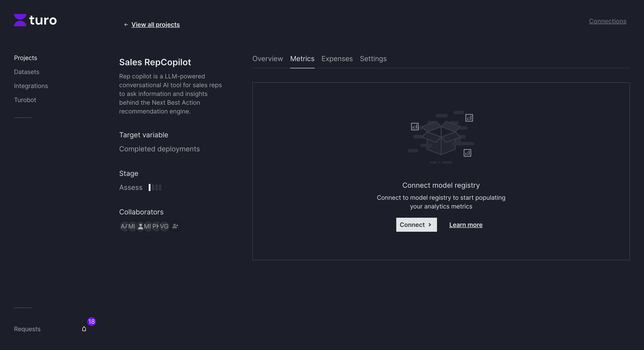
Task: Switch to the Settings tab
Action: [373, 58]
